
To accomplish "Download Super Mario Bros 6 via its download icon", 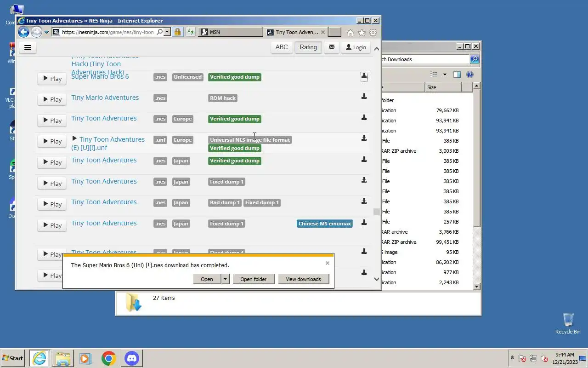I will [x=364, y=76].
